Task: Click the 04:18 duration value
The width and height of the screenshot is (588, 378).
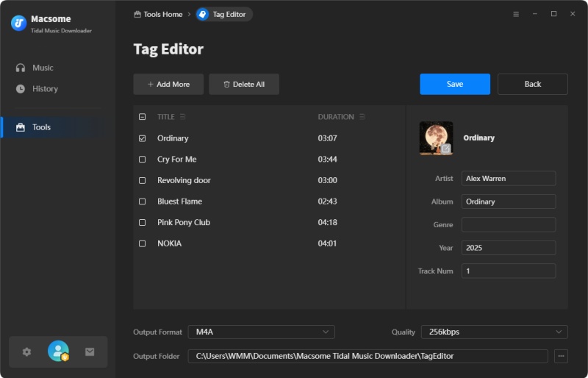Action: point(327,222)
